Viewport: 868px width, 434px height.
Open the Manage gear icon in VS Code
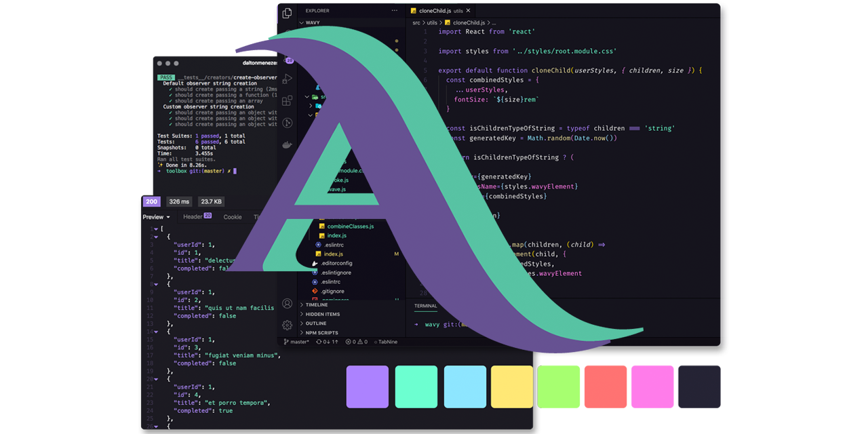coord(288,325)
